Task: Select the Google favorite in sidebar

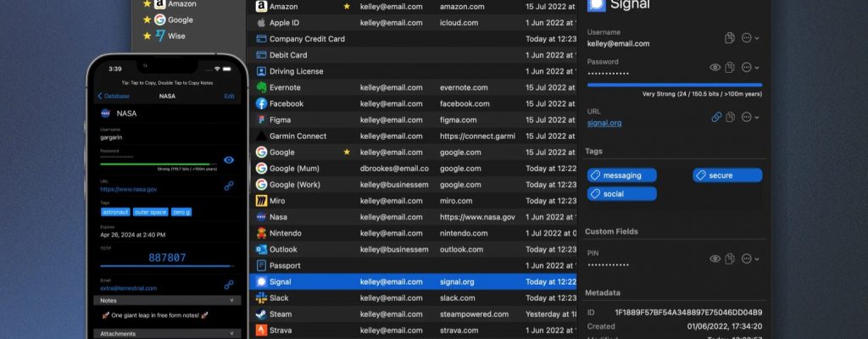Action: point(180,19)
